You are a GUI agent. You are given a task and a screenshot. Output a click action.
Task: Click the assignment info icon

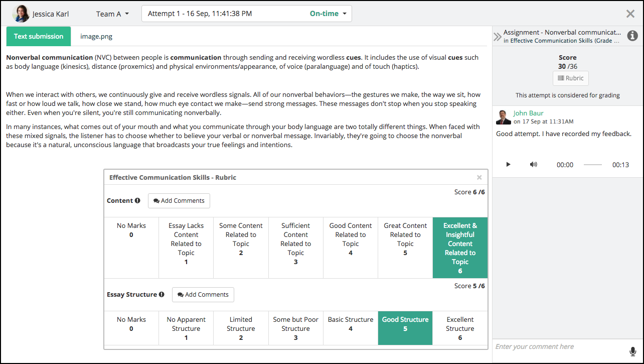click(632, 36)
